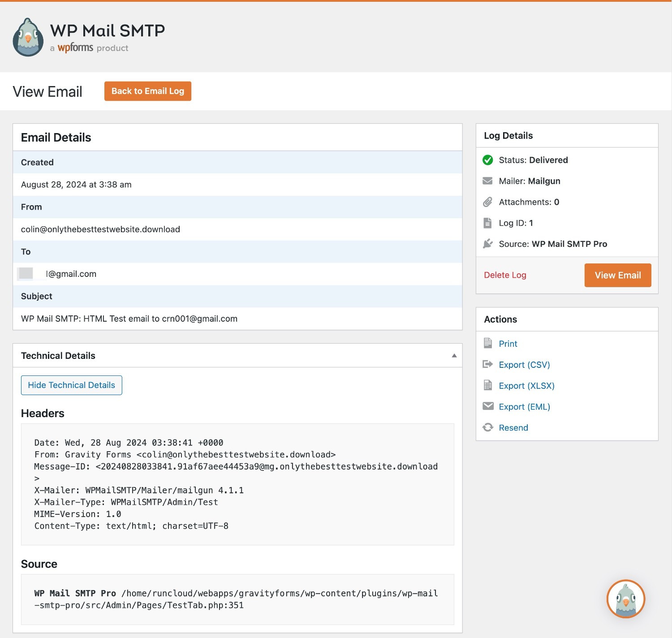
Task: Click the August 28, 2024 creation date
Action: [76, 185]
